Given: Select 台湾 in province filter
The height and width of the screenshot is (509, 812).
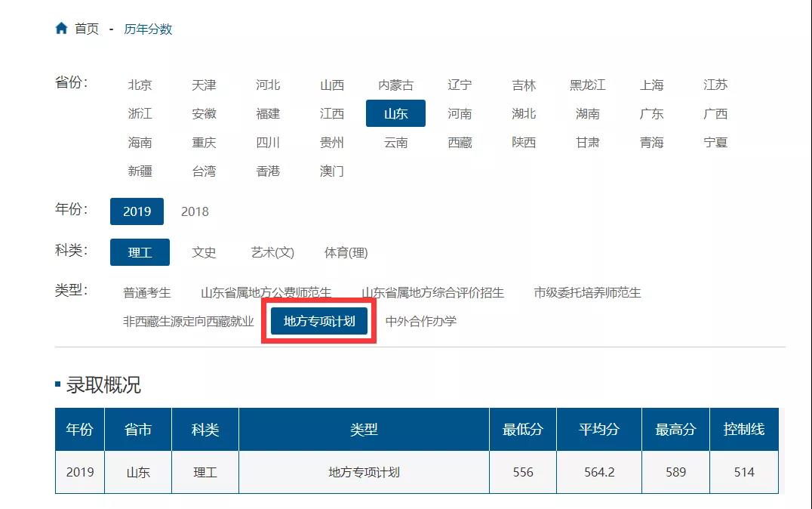Looking at the screenshot, I should (x=204, y=171).
